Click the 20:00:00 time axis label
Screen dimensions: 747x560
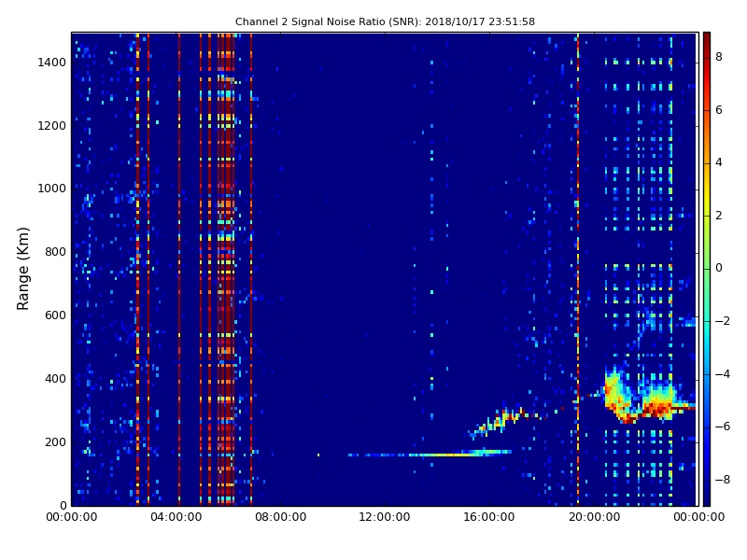coord(594,517)
